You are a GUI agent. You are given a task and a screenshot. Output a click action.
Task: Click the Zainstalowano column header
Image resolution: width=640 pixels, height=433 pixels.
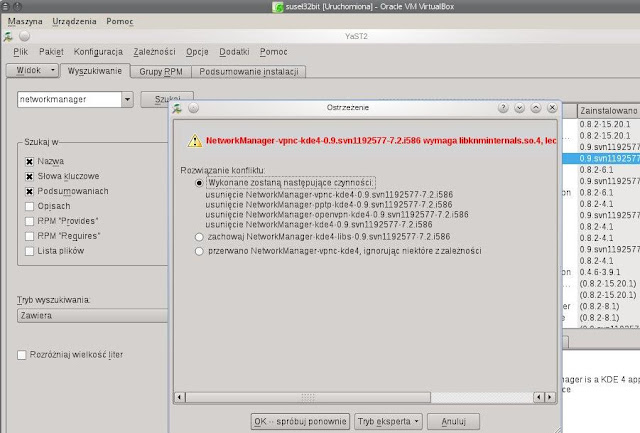click(609, 111)
